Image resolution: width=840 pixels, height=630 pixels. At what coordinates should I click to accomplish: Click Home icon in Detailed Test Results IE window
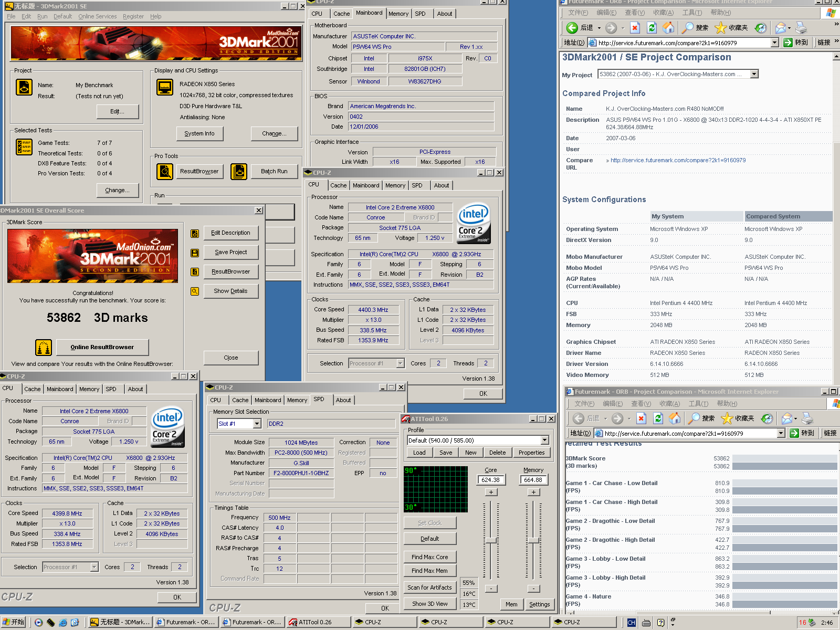click(675, 418)
